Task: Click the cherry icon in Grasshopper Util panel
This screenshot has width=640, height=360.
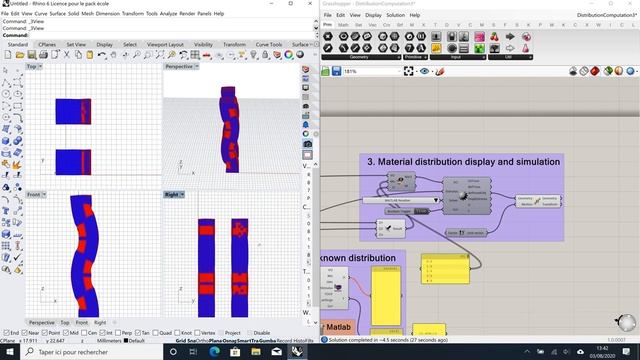Action: pyautogui.click(x=494, y=37)
